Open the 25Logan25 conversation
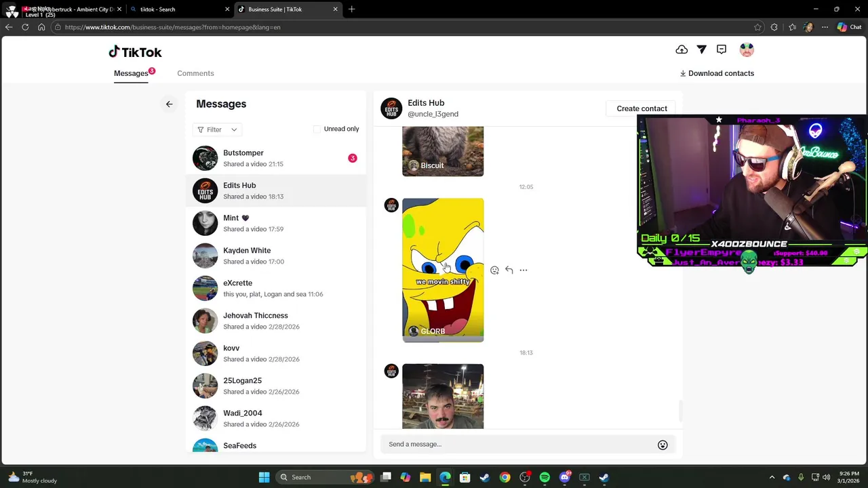Image resolution: width=868 pixels, height=488 pixels. pyautogui.click(x=276, y=386)
